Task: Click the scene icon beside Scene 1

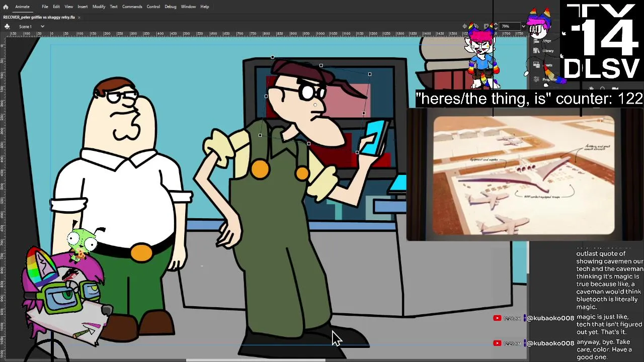Action: [x=7, y=26]
